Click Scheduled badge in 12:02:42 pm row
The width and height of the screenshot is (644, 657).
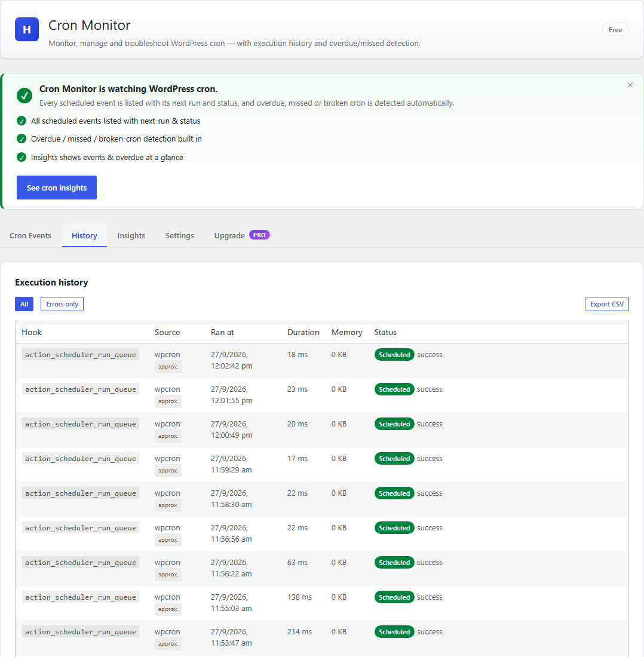394,355
